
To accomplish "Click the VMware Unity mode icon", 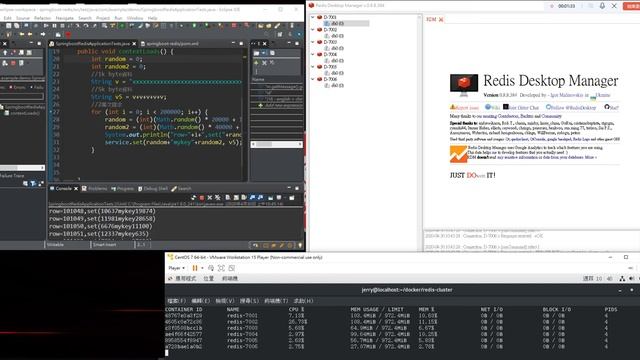I will [231, 268].
